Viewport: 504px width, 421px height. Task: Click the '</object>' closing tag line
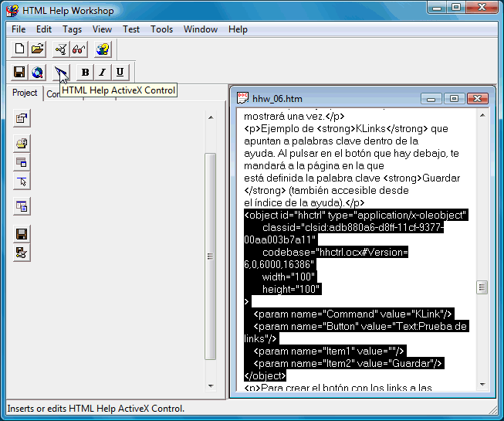point(266,375)
